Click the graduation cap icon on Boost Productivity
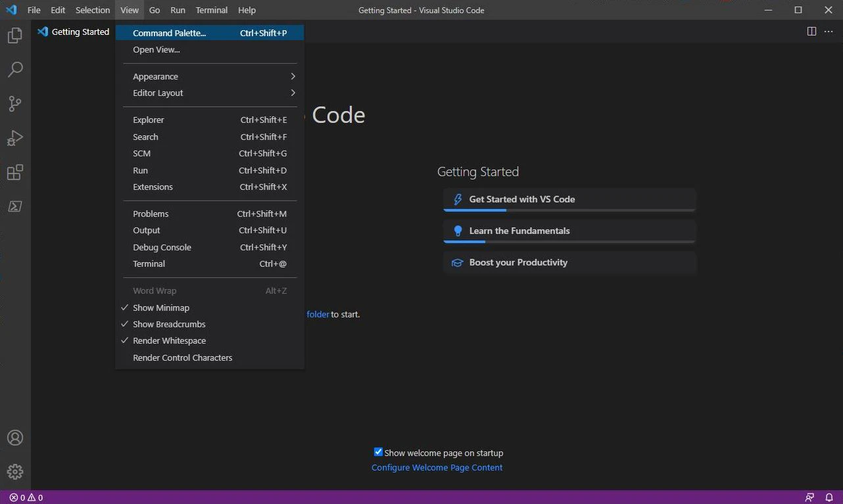Screen dimensions: 843x504 (x=458, y=263)
